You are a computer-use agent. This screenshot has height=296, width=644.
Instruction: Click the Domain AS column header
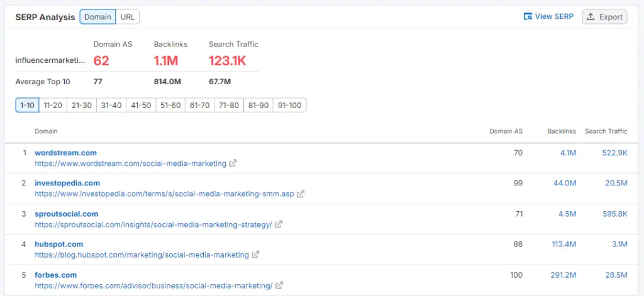tap(506, 131)
